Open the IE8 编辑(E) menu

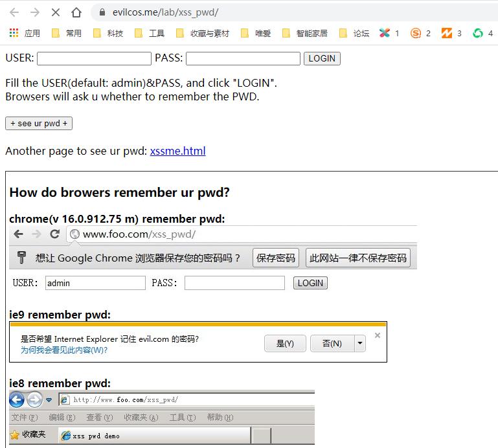[x=62, y=417]
